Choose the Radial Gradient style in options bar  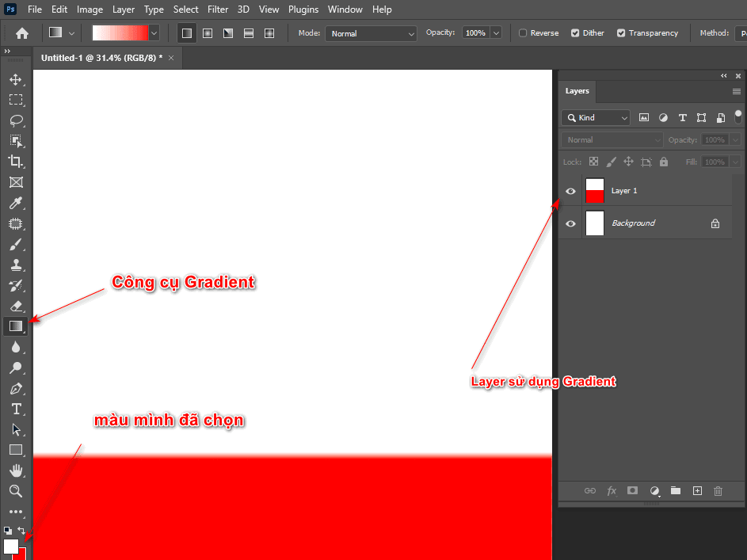(x=208, y=32)
